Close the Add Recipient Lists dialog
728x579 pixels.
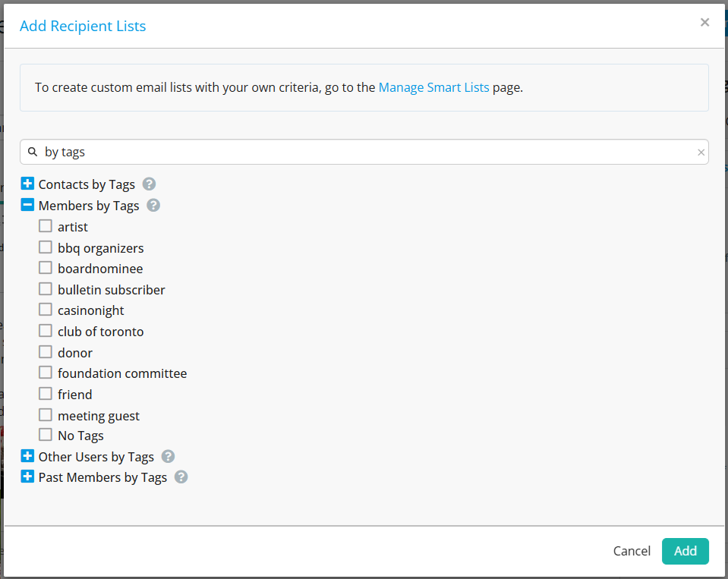point(704,23)
